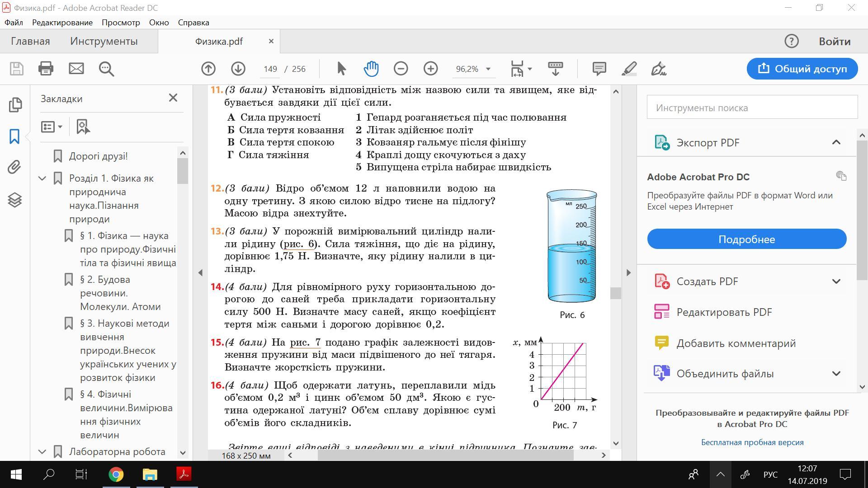Open the Sign document tool
Viewport: 868px width, 488px height.
pos(659,69)
